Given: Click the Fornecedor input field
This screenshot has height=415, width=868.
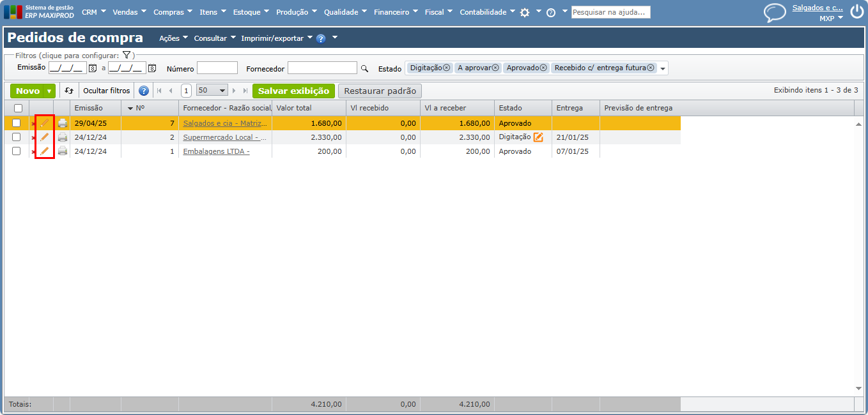Looking at the screenshot, I should (x=322, y=68).
